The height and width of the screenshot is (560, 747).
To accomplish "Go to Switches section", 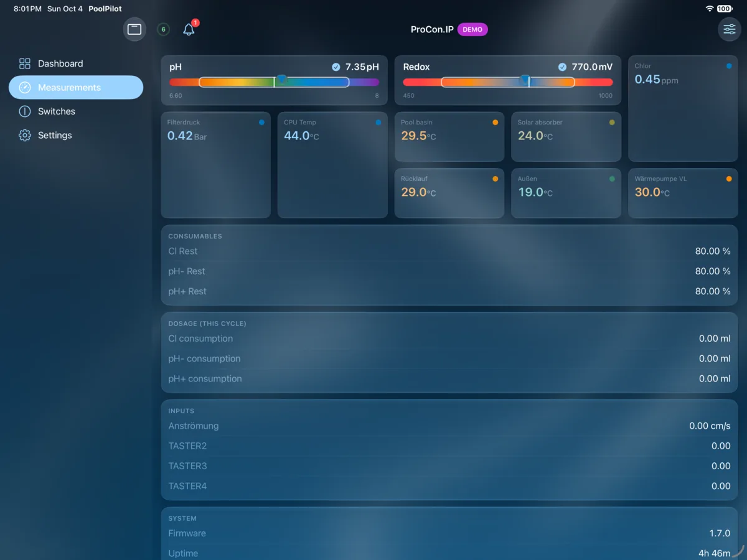I will coord(76,111).
